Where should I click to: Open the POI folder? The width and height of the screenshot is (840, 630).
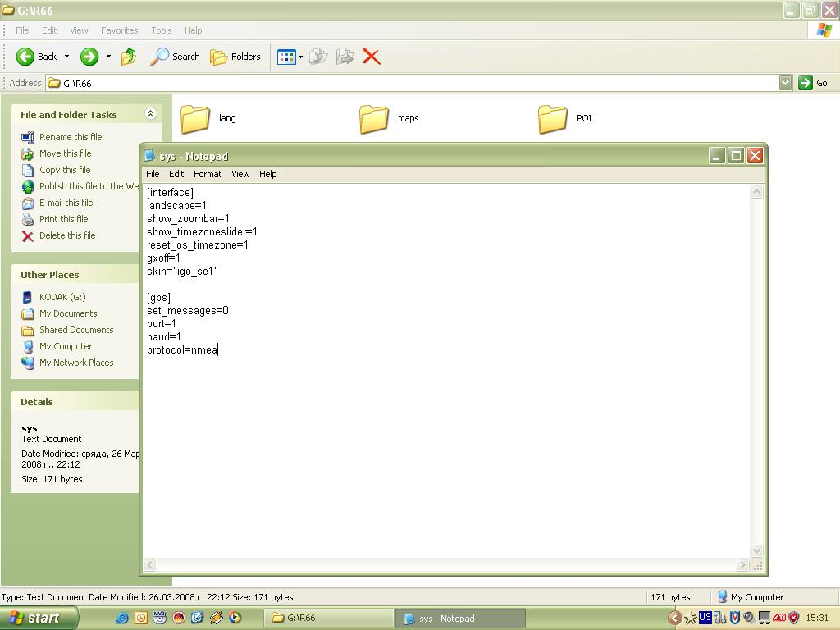pos(554,119)
